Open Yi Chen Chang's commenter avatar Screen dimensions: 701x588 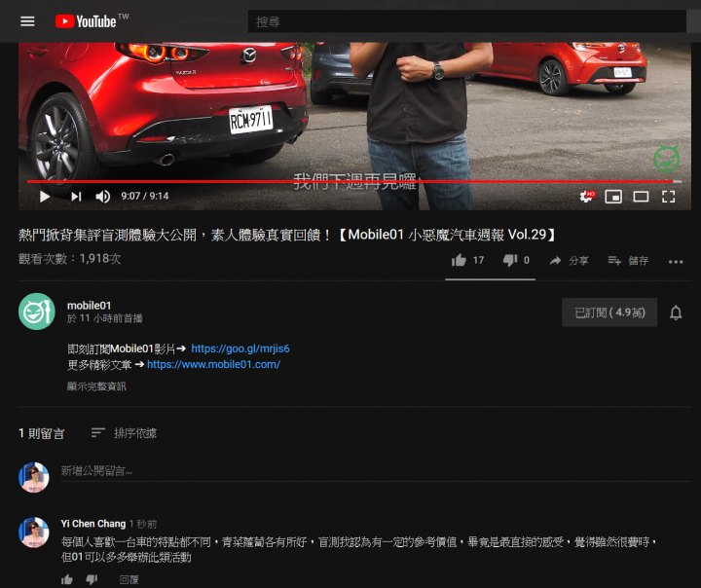click(33, 533)
